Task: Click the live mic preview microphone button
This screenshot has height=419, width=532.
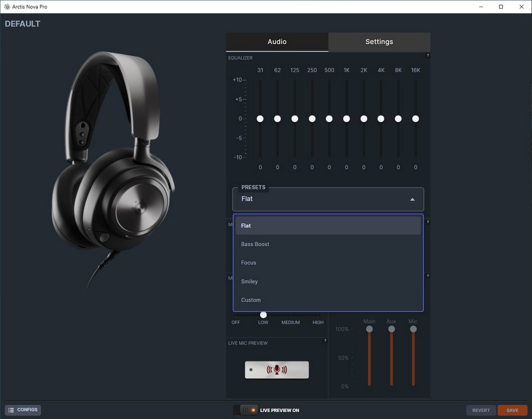Action: coord(277,370)
